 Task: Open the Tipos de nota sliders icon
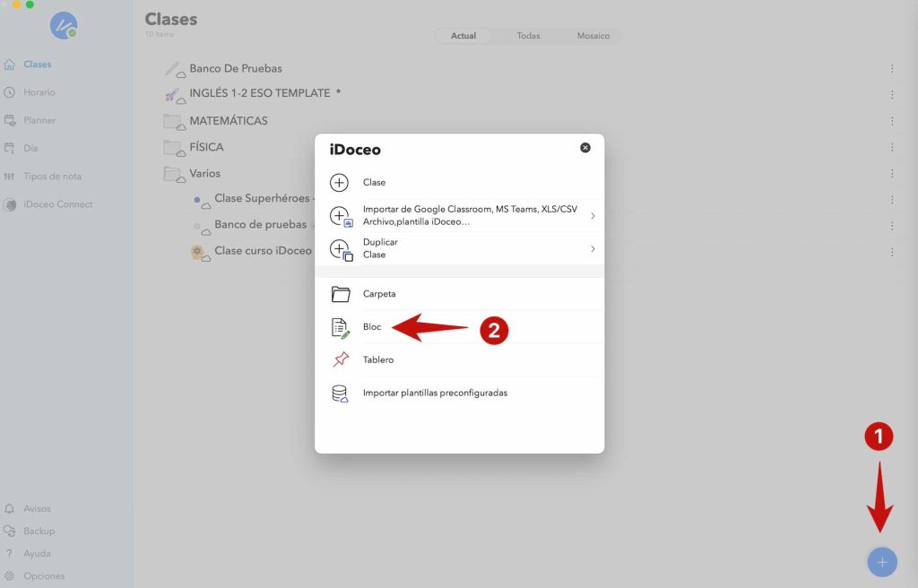[x=9, y=177]
